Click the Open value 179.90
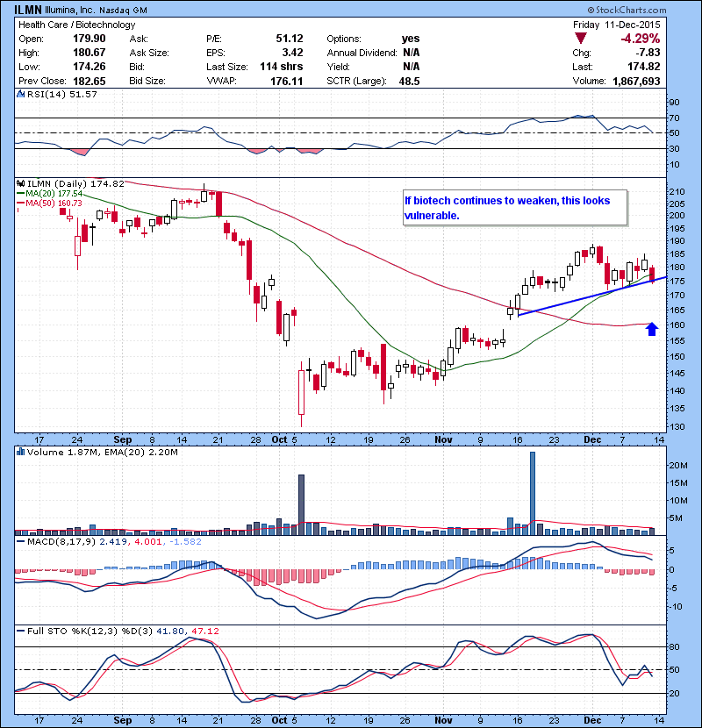The width and height of the screenshot is (702, 728). coord(90,39)
